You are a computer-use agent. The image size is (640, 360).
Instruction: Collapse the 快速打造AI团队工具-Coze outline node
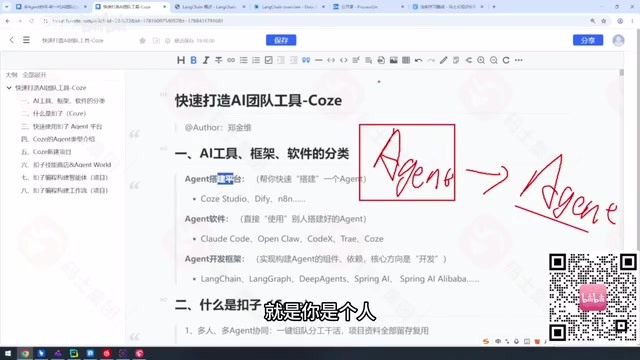(x=9, y=88)
